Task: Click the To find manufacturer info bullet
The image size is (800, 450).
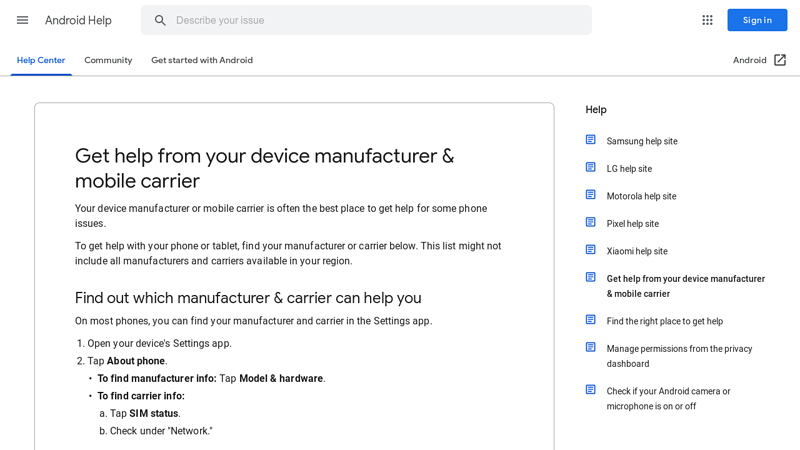Action: [211, 379]
